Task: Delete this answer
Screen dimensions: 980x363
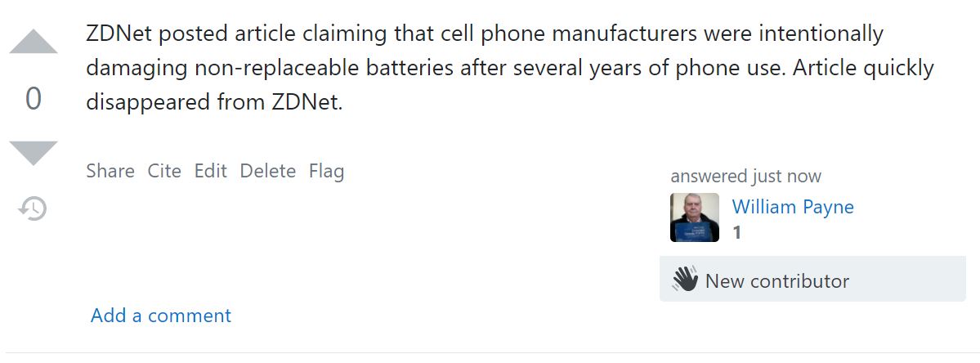Action: [267, 171]
